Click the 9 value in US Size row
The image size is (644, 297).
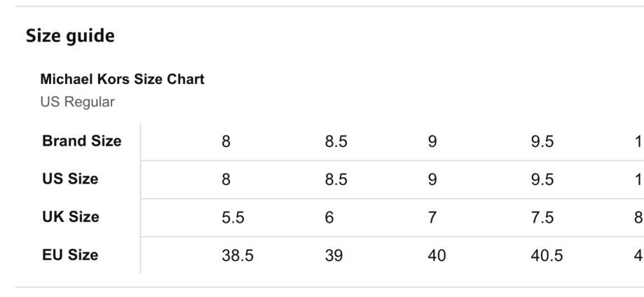432,179
